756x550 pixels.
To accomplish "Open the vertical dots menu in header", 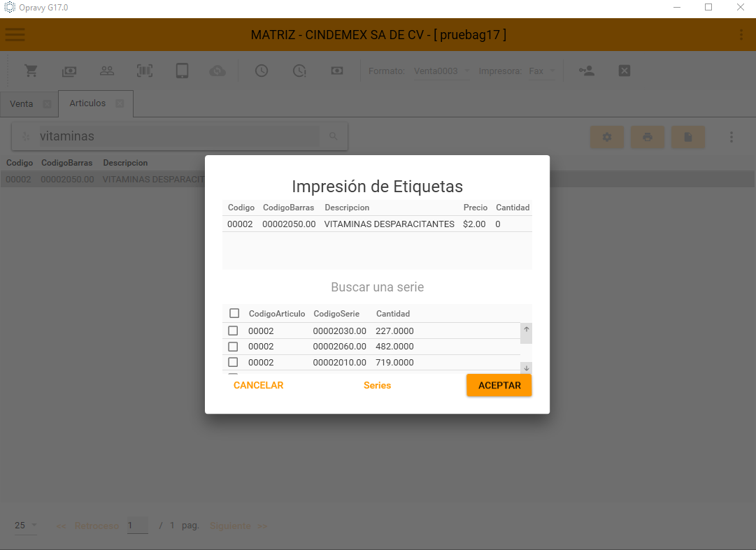I will 741,35.
